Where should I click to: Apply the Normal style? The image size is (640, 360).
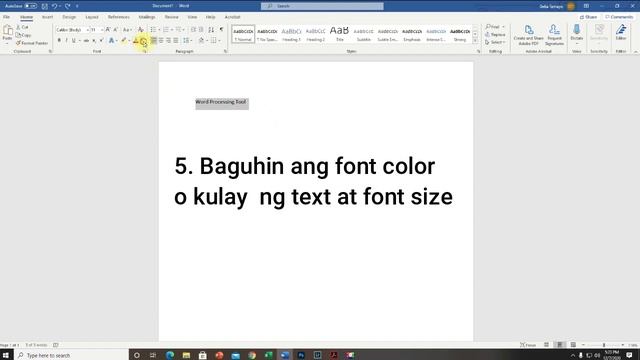point(243,34)
